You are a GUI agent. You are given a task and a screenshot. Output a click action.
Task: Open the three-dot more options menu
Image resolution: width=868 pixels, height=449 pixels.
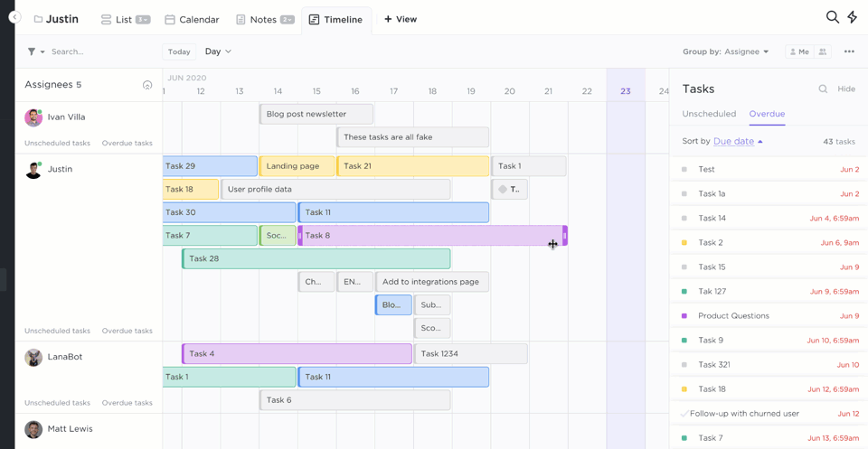(x=849, y=51)
